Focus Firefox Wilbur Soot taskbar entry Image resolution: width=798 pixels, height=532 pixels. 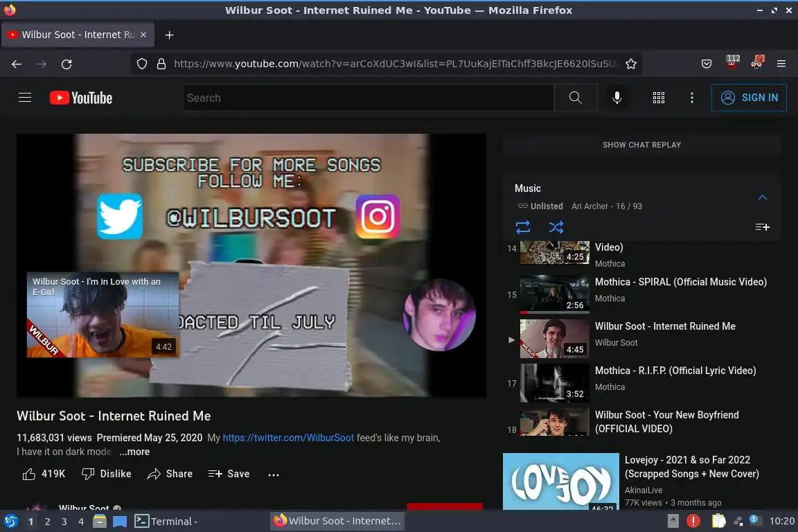click(337, 521)
